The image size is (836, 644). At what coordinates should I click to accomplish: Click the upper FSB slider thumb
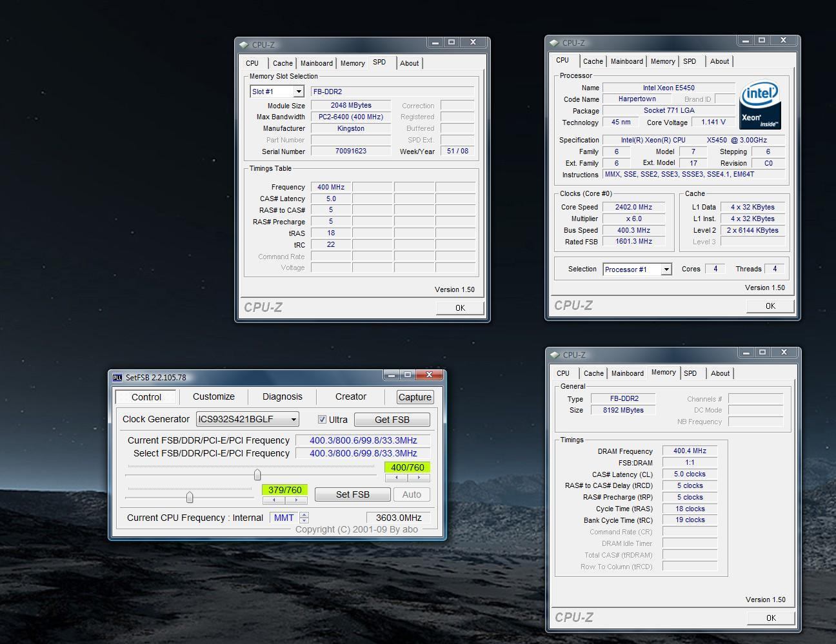coord(257,475)
